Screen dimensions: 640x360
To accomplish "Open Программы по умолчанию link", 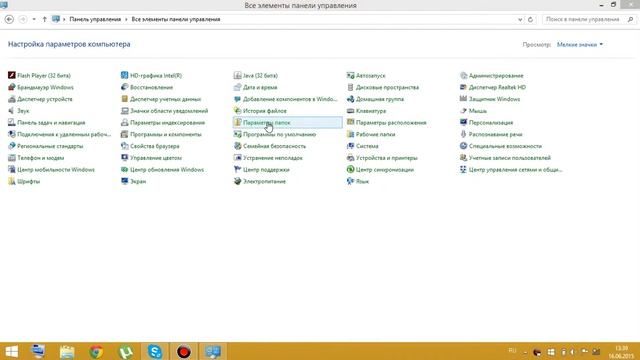I will (280, 134).
